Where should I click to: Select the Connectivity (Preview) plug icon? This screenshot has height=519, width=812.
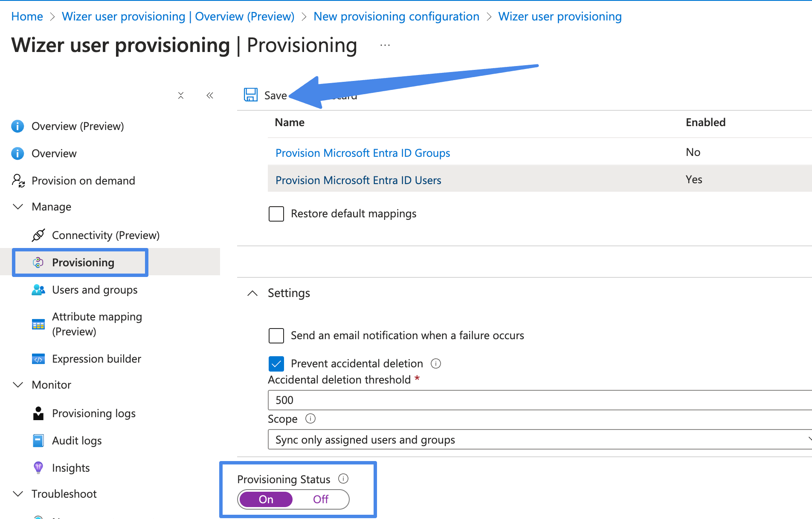coord(38,235)
